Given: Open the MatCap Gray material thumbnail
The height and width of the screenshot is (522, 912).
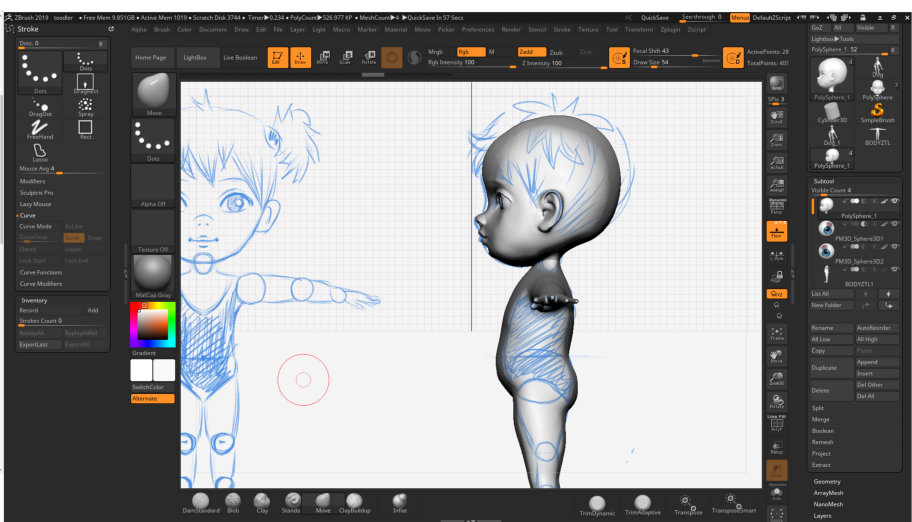Looking at the screenshot, I should 152,276.
